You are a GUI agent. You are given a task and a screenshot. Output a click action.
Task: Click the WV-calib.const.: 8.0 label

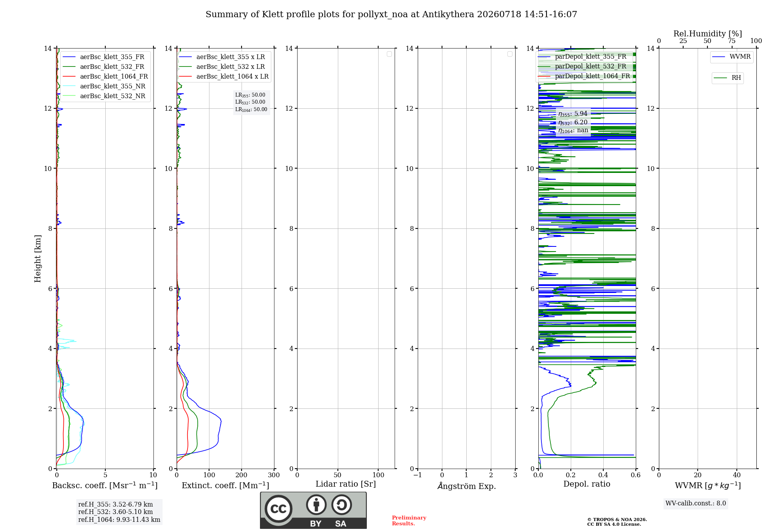[x=696, y=503]
